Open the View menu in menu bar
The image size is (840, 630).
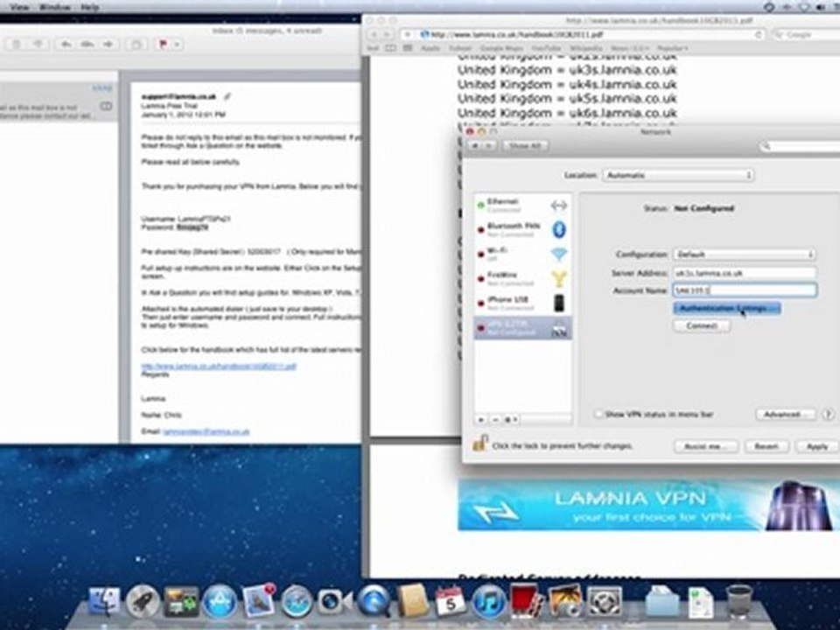point(19,7)
